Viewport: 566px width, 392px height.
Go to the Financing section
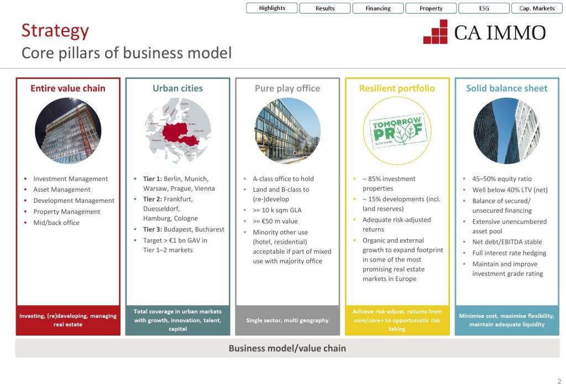pyautogui.click(x=378, y=8)
